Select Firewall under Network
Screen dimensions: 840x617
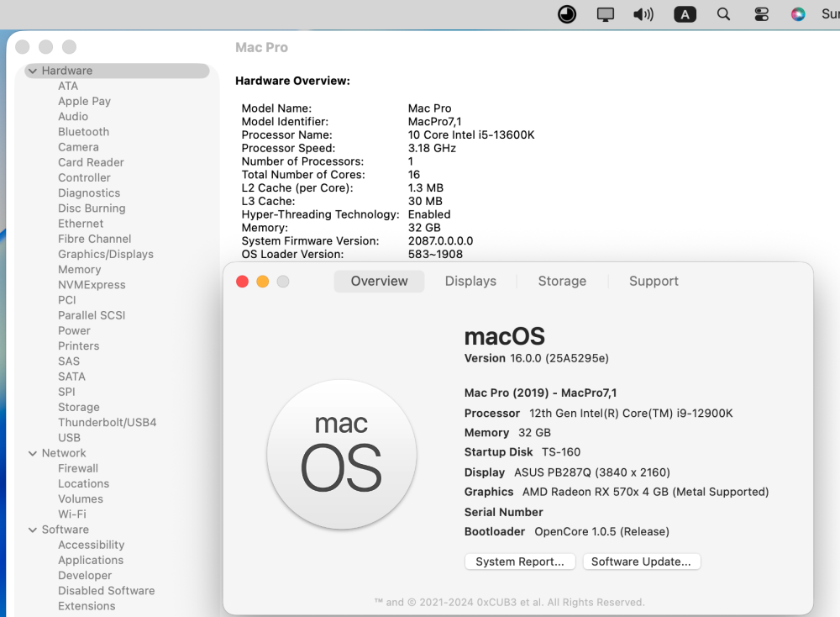(77, 468)
